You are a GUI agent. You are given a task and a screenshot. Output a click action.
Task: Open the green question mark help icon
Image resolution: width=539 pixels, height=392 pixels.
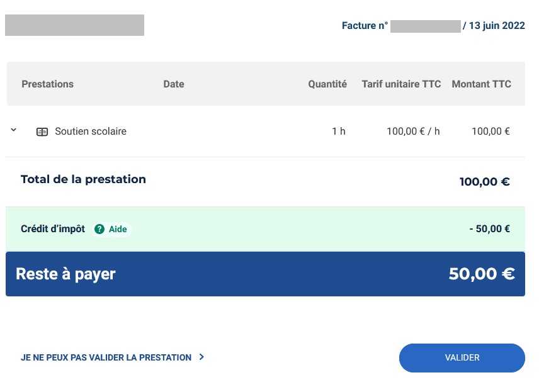[99, 229]
